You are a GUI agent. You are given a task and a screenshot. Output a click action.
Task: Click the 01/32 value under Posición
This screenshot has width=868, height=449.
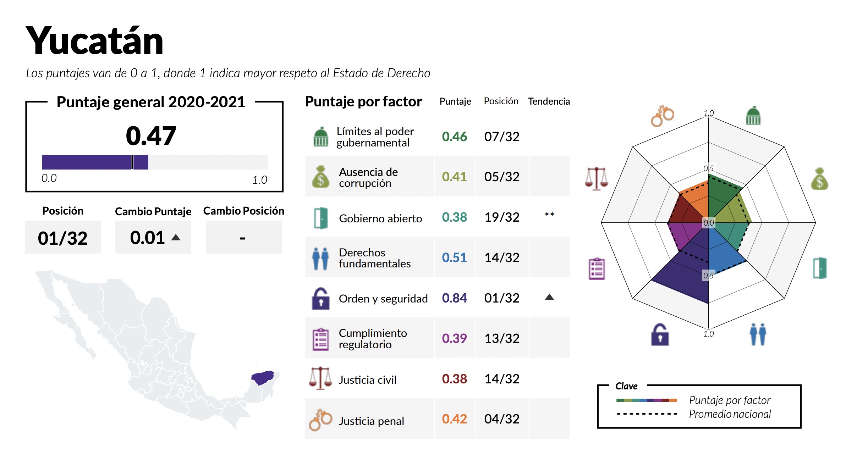pos(63,238)
